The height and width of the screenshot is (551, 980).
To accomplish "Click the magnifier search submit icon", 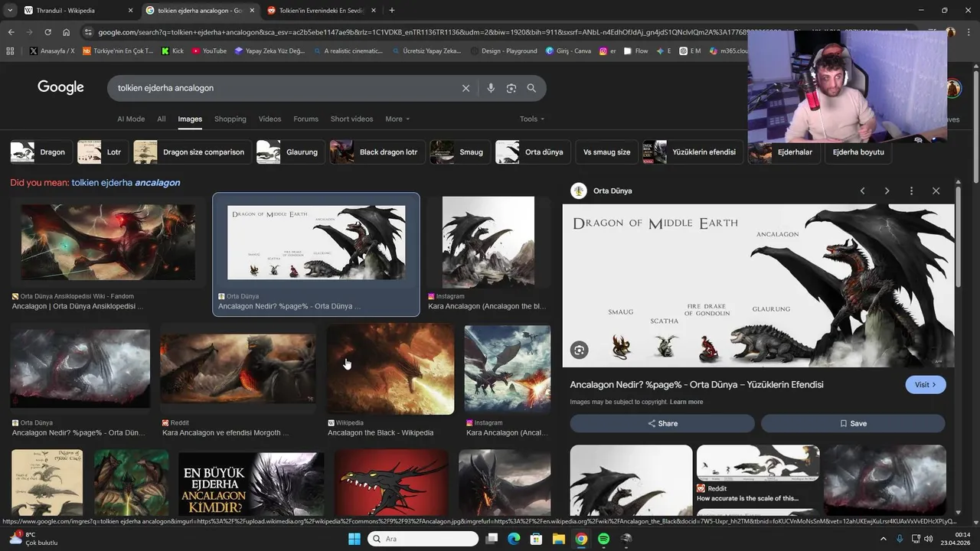I will 531,88.
